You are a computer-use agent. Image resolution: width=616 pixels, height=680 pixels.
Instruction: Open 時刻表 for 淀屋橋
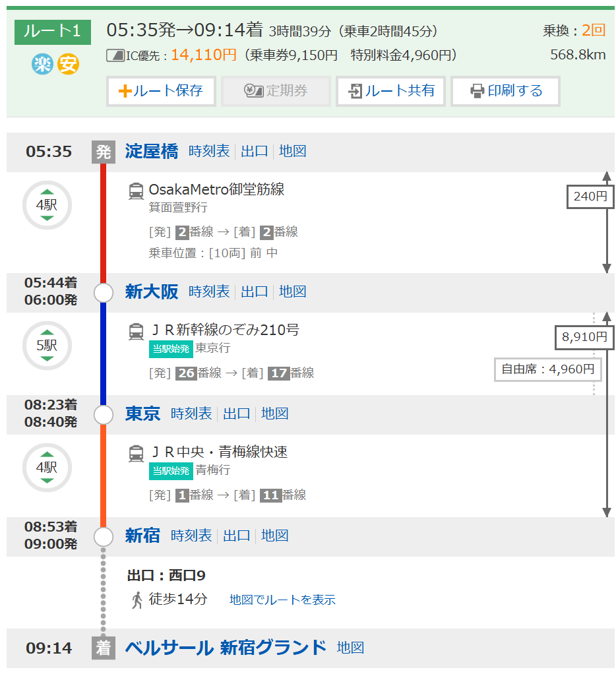click(x=209, y=151)
